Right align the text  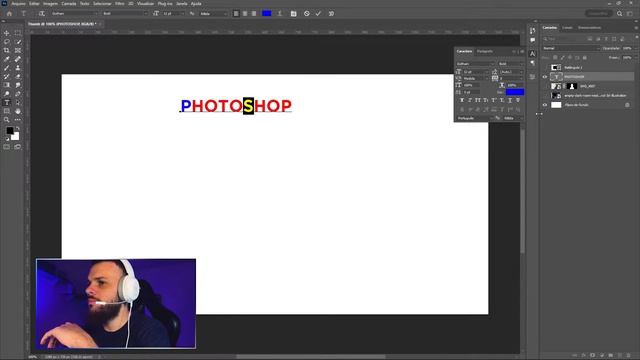[254, 13]
